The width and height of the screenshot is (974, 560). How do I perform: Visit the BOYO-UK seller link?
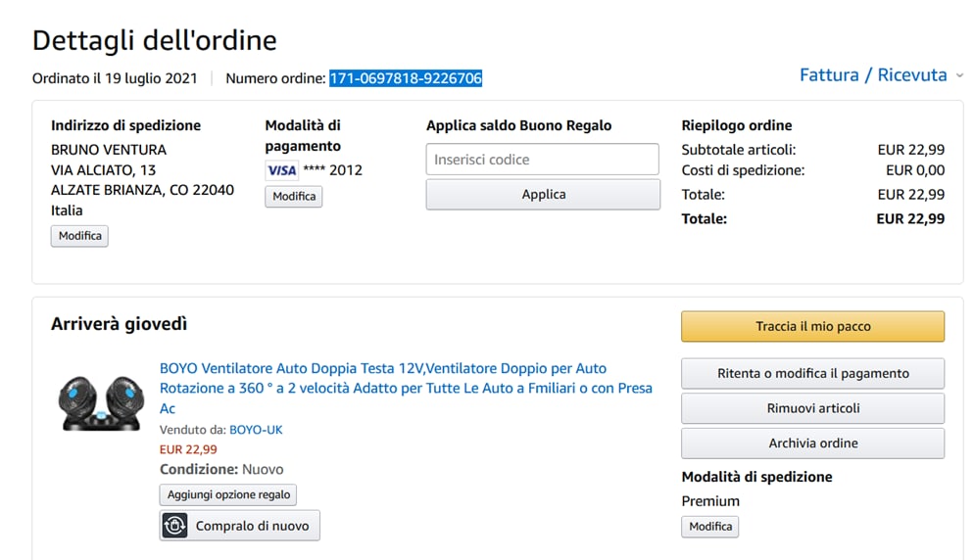point(256,430)
